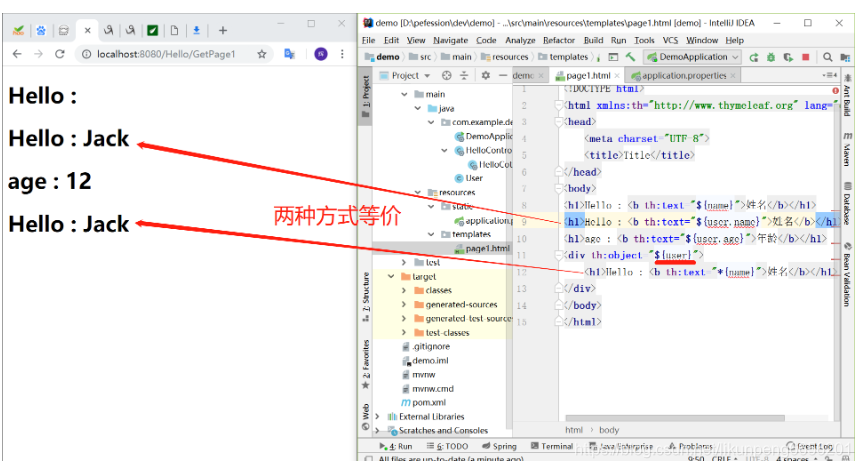Toggle the Web side tool window
The image size is (860, 468).
point(366,417)
